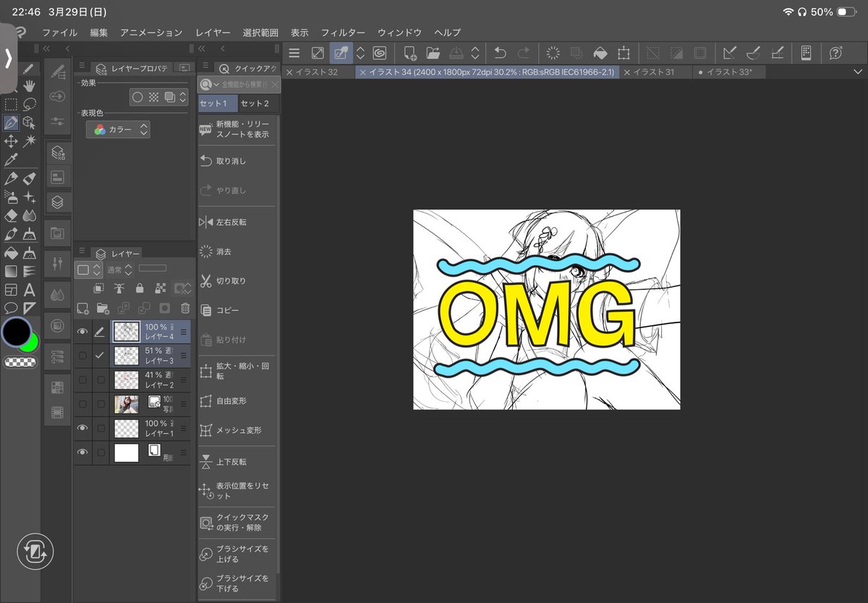Click New document icon in command bar
The image size is (868, 603).
click(410, 53)
